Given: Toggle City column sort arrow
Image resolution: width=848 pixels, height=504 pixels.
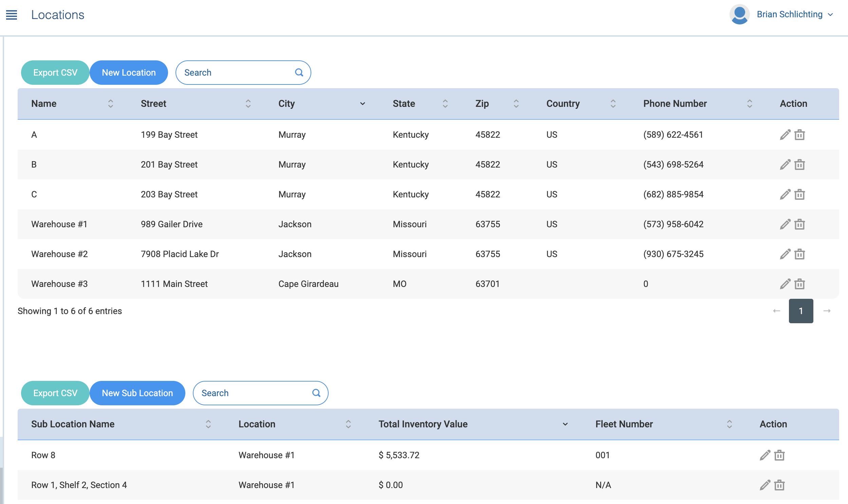Looking at the screenshot, I should click(x=362, y=104).
